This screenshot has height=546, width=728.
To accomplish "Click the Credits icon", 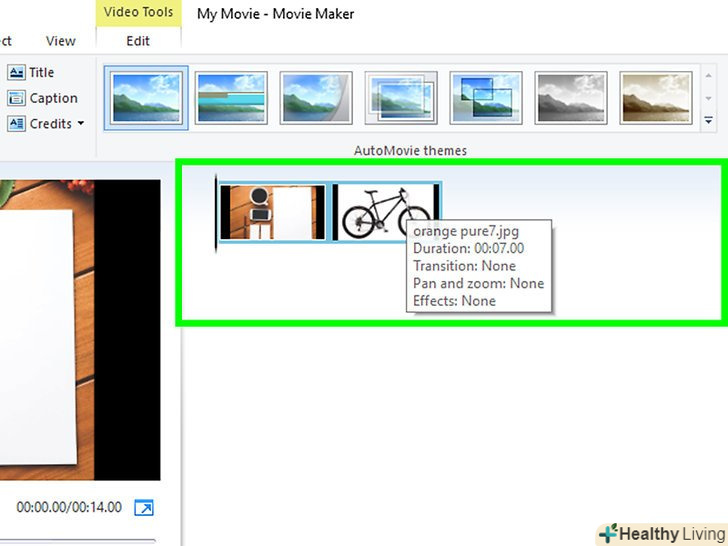I will pyautogui.click(x=16, y=124).
